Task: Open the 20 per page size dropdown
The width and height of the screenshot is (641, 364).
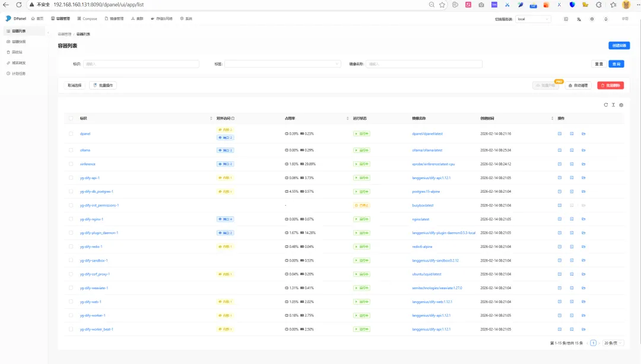Action: coord(613,343)
